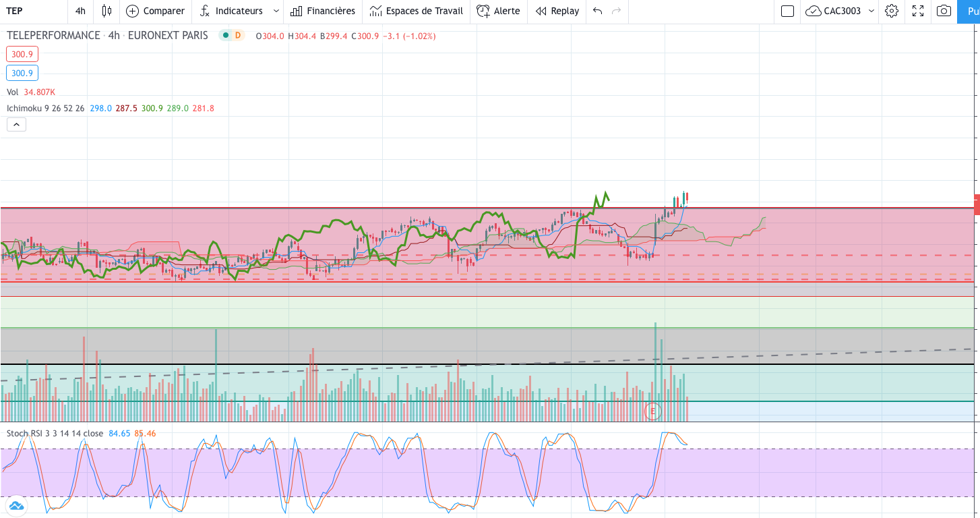Click the blue 300.9 buy price button
980x518 pixels.
(x=22, y=73)
